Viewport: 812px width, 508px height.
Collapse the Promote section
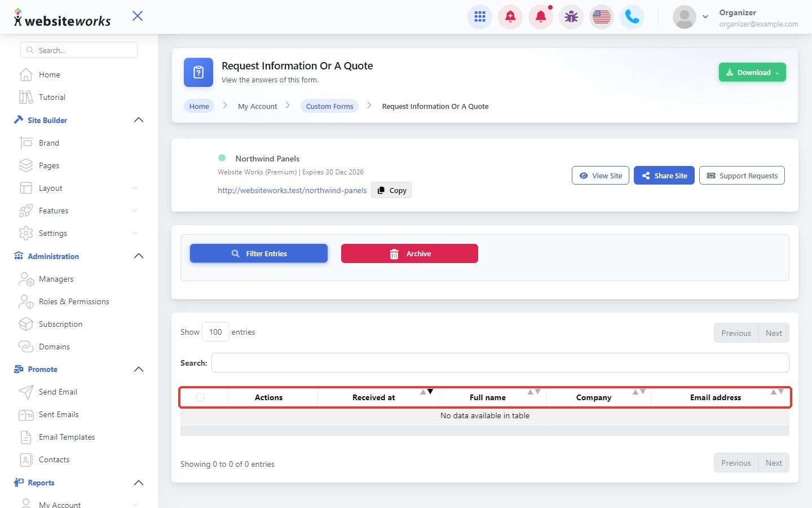[x=139, y=369]
